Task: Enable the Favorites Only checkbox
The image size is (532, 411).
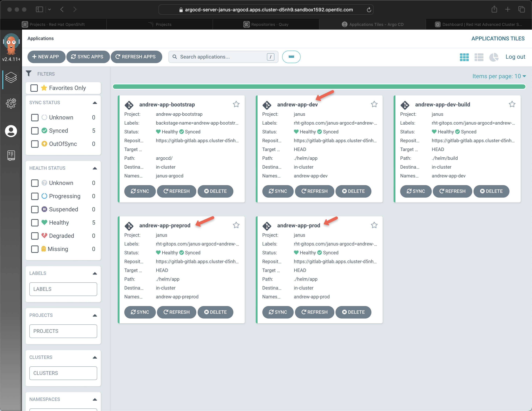Action: tap(34, 88)
